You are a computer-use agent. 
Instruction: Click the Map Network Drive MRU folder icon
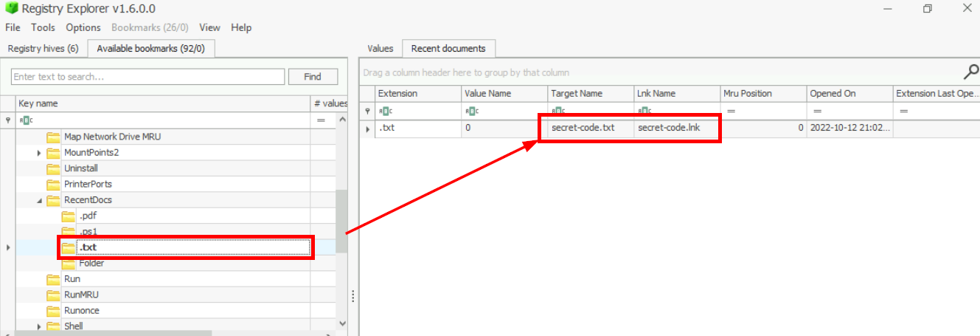(x=53, y=137)
